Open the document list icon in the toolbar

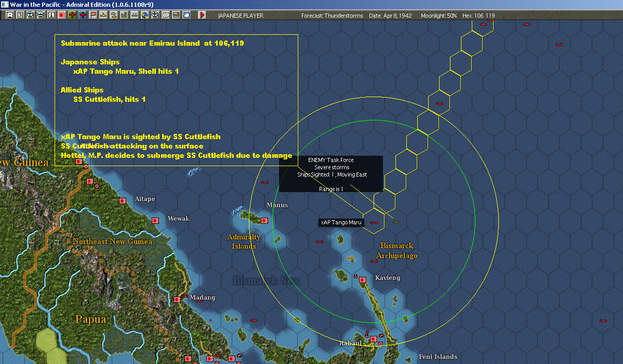[x=20, y=15]
